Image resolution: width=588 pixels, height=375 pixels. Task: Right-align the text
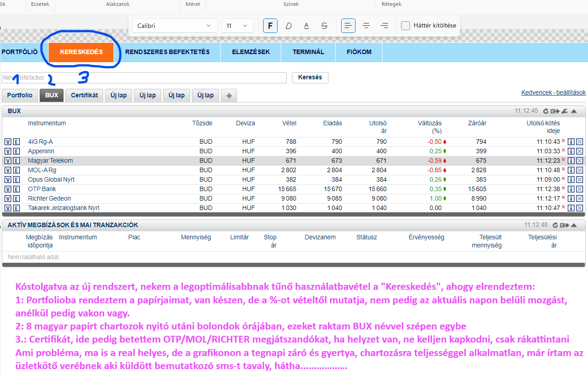(384, 26)
